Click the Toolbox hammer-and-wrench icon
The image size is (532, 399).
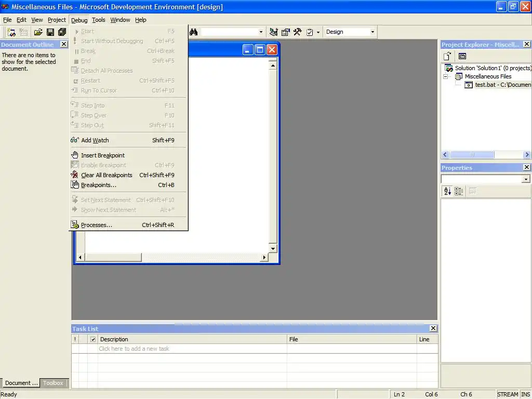click(298, 32)
